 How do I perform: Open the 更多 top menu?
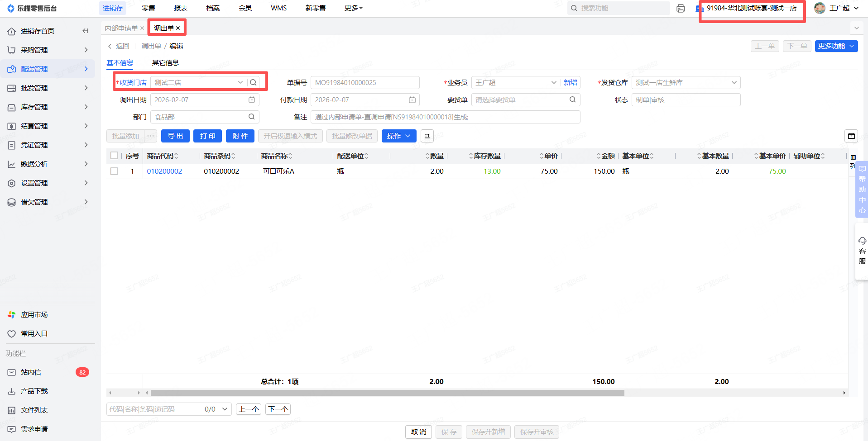pos(354,8)
